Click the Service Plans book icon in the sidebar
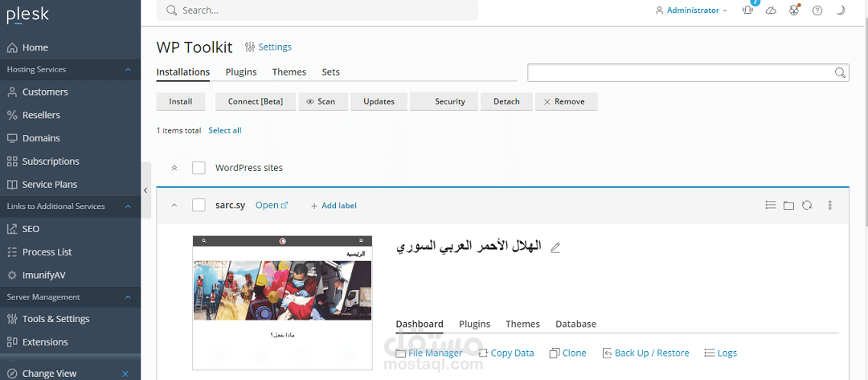 [12, 185]
